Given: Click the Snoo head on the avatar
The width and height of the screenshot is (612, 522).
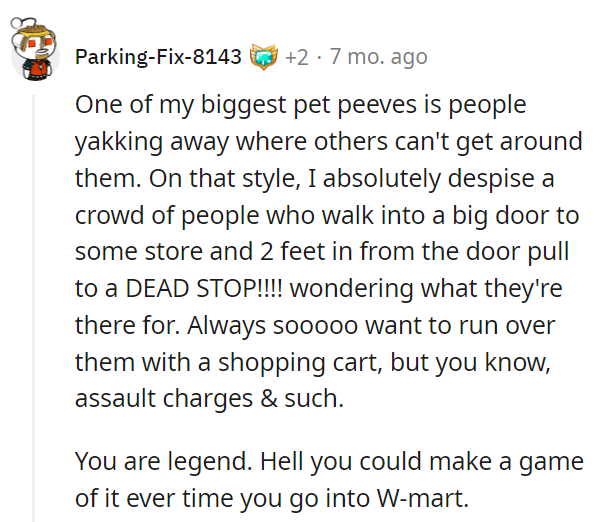Looking at the screenshot, I should click(x=33, y=41).
